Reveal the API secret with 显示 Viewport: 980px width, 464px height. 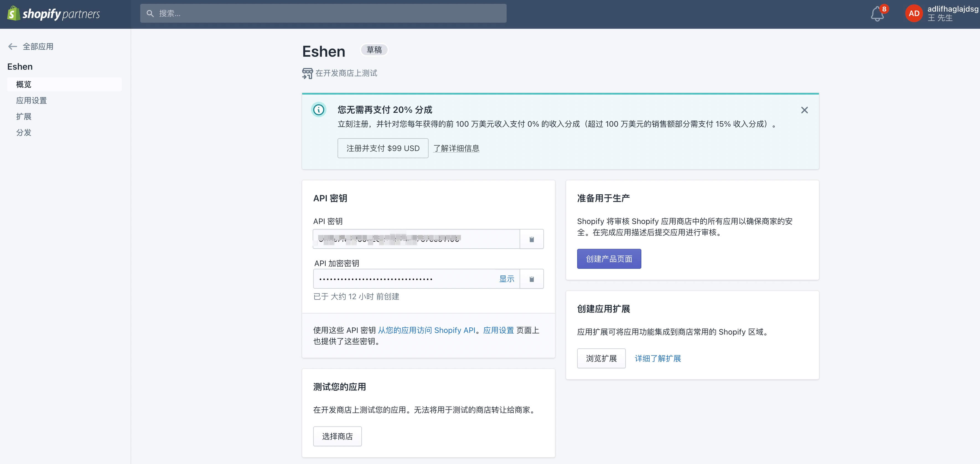click(506, 279)
